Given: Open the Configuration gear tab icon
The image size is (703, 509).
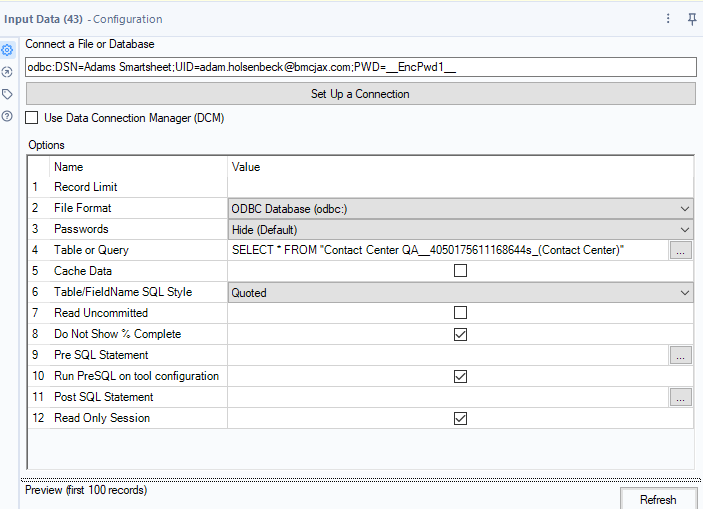Looking at the screenshot, I should 7,50.
